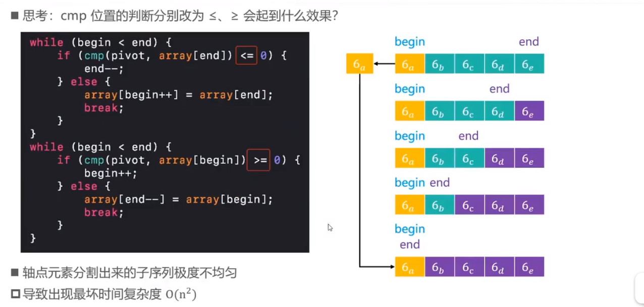Viewport: 644px width, 307px height.
Task: Select the teal 6c cell in the first array row
Action: [x=469, y=64]
